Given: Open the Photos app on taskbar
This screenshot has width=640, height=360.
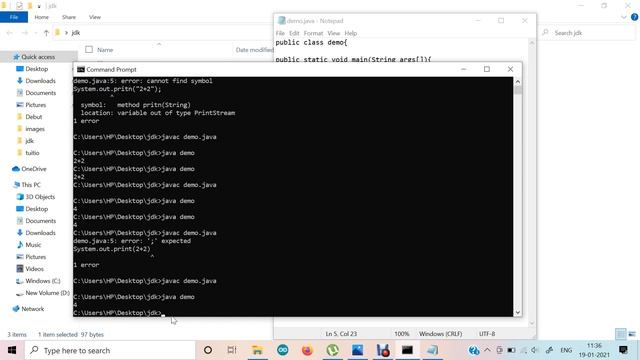Looking at the screenshot, I should click(358, 350).
